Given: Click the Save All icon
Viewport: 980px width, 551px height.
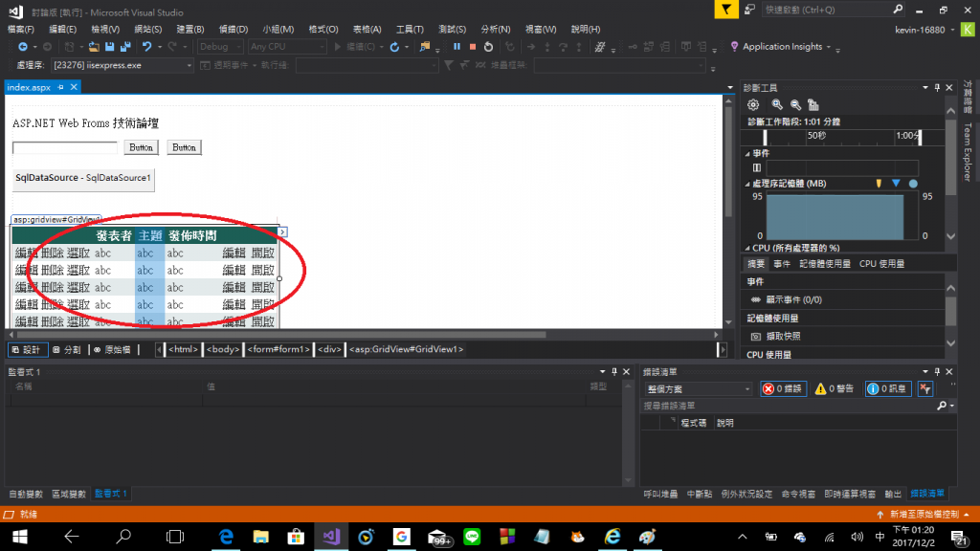Looking at the screenshot, I should pos(125,47).
